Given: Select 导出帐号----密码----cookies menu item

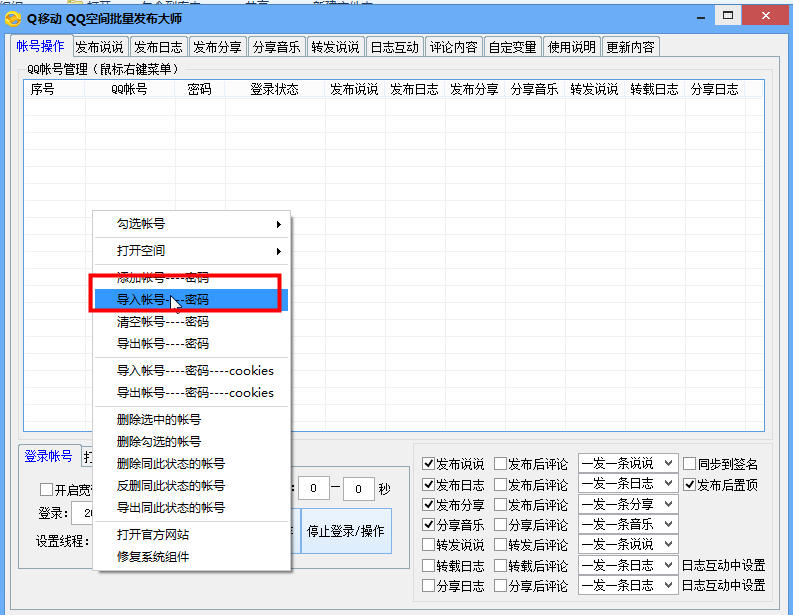Looking at the screenshot, I should [192, 392].
